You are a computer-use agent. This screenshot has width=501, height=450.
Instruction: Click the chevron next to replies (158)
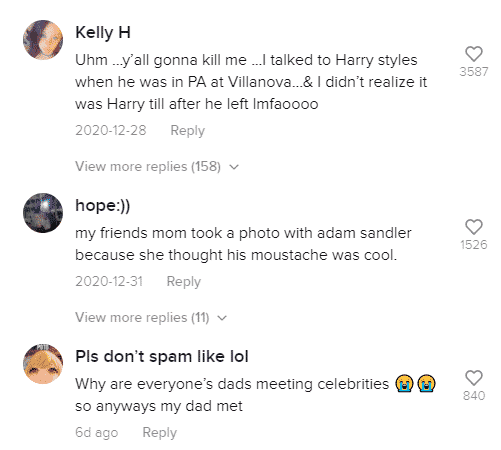click(x=234, y=167)
